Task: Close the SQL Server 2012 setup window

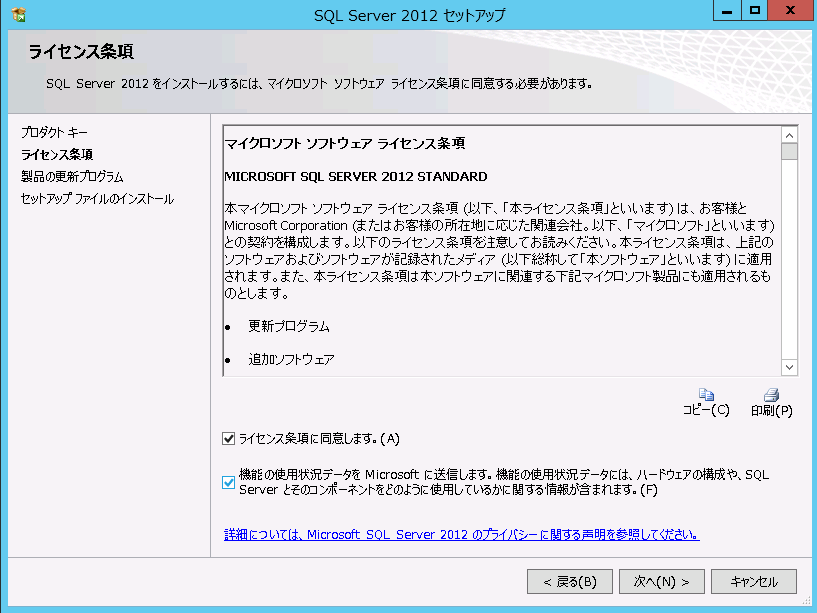Action: (x=790, y=10)
